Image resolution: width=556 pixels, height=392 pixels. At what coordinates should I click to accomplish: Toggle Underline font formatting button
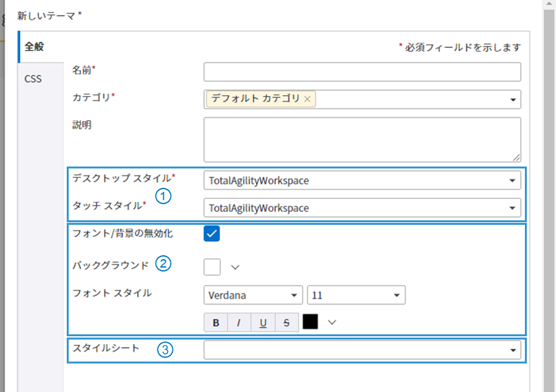point(262,323)
